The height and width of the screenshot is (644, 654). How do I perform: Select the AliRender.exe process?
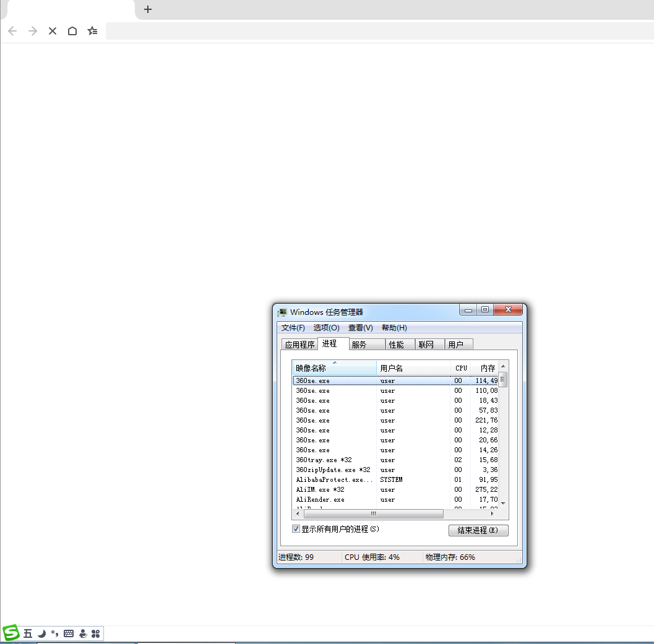click(395, 499)
